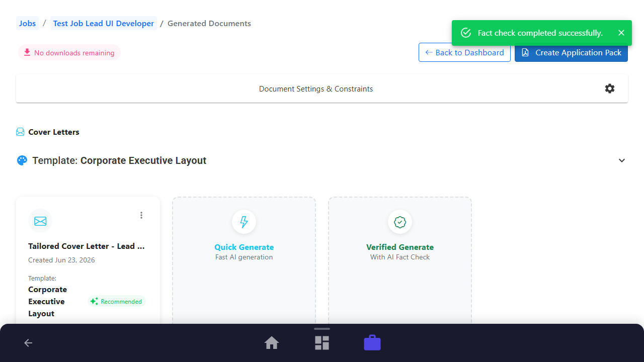Dismiss the fact check success notification

pos(621,33)
